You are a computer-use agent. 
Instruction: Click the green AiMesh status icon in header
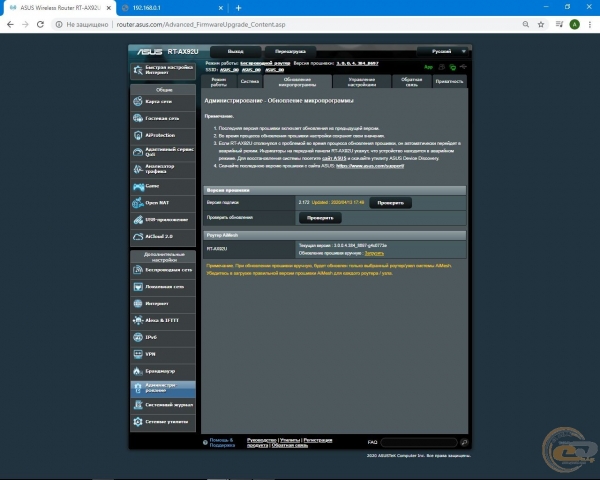pos(453,67)
